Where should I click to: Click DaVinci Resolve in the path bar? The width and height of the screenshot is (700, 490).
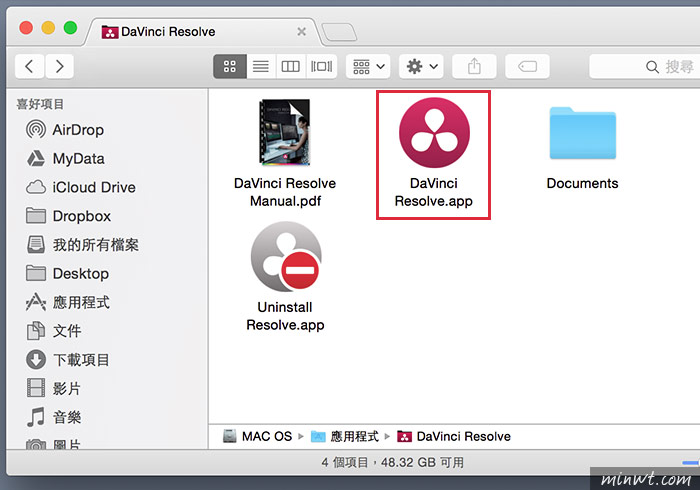(x=454, y=436)
